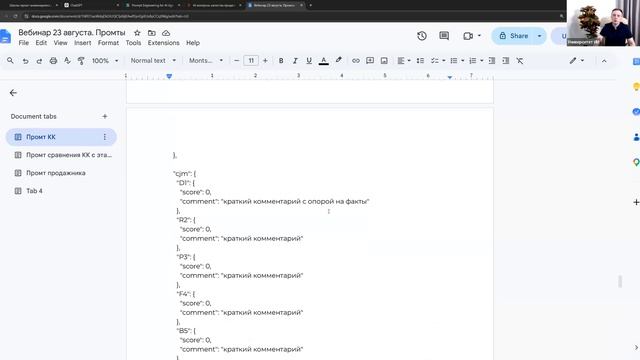This screenshot has width=640, height=360.
Task: Clear text formatting
Action: [x=520, y=60]
